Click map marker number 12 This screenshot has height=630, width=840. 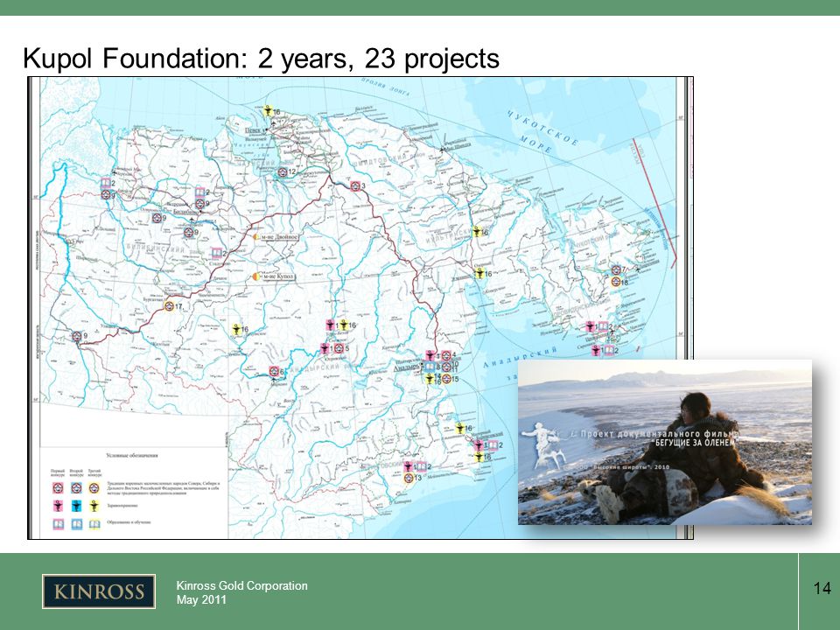pos(283,172)
